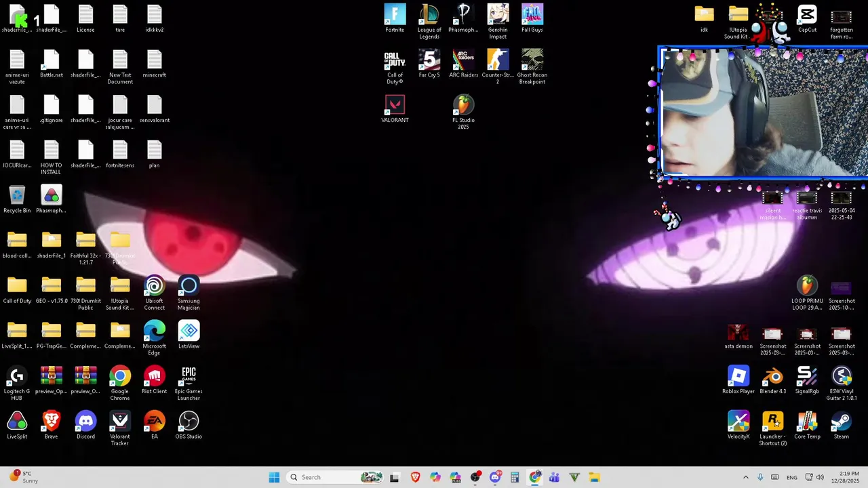Select the sensvalorant file
The height and width of the screenshot is (488, 868).
coord(154,108)
